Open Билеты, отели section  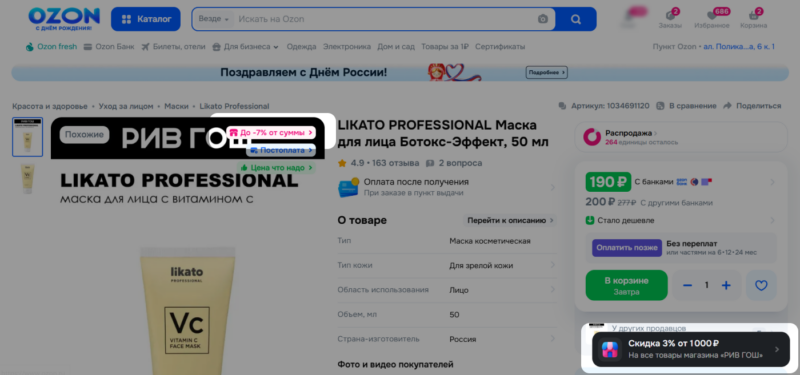click(173, 47)
